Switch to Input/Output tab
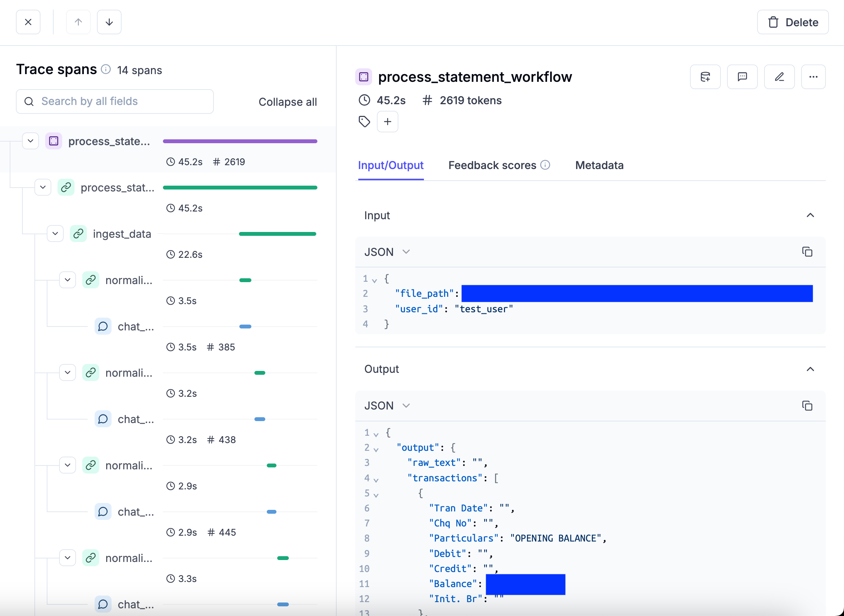844x616 pixels. click(391, 165)
